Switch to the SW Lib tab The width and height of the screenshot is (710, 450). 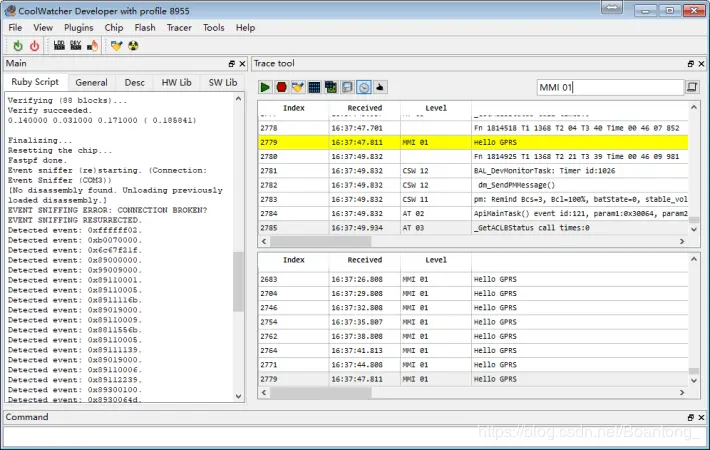(222, 82)
